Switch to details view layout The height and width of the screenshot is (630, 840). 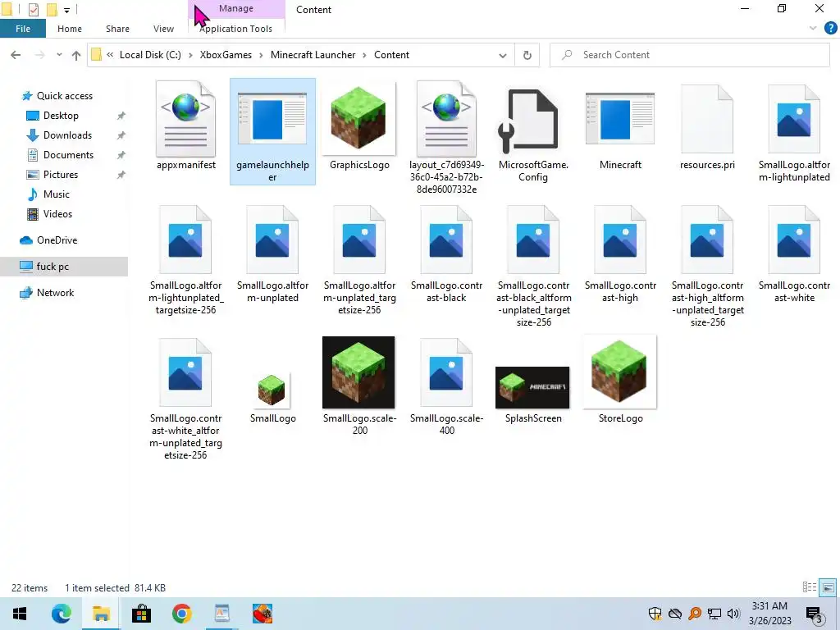pyautogui.click(x=810, y=587)
